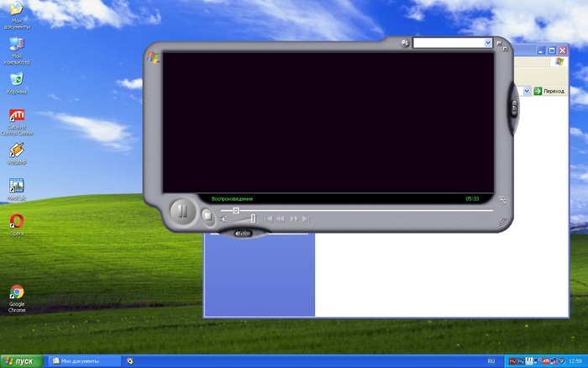Click the volume slider handle
588x368 pixels.
253,218
